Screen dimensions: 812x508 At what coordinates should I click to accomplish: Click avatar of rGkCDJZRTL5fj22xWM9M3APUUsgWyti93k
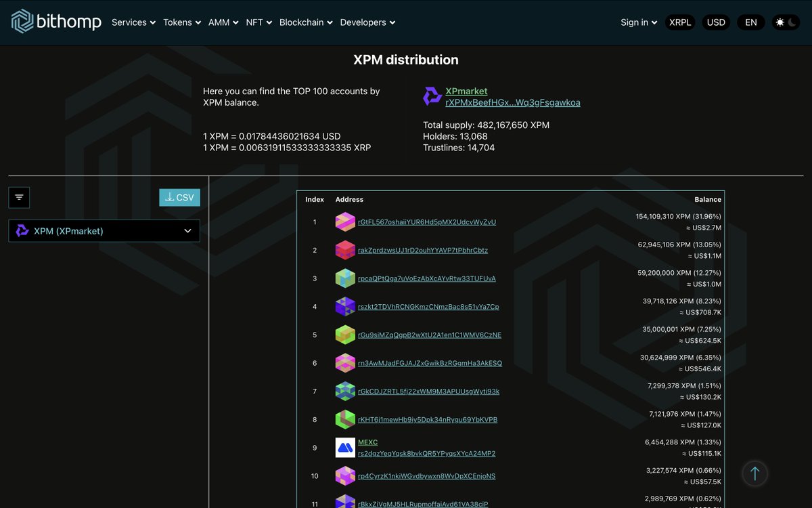(x=345, y=391)
